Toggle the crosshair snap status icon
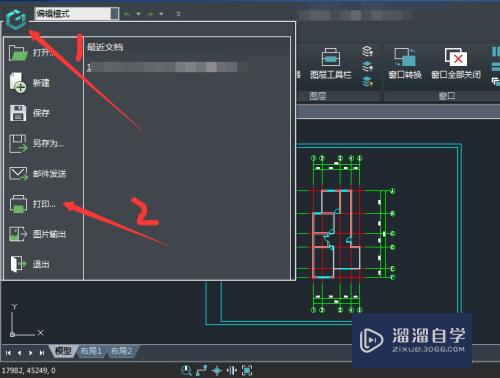 (x=217, y=370)
